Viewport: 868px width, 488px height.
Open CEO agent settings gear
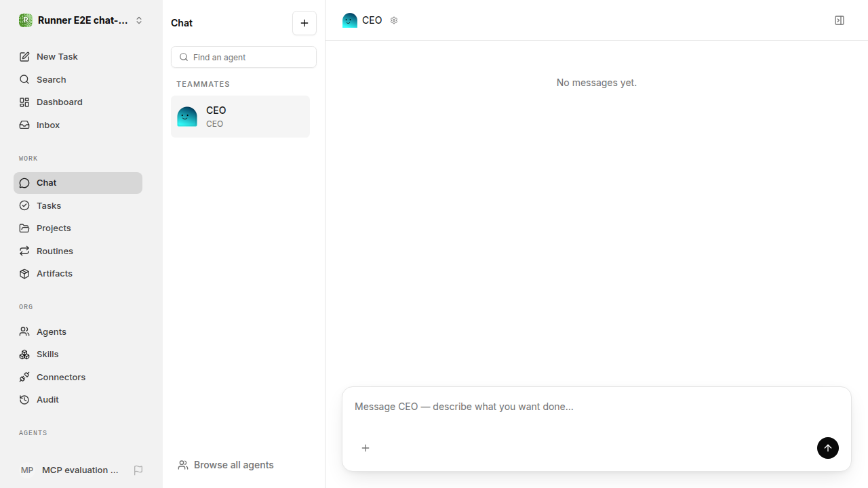point(394,20)
